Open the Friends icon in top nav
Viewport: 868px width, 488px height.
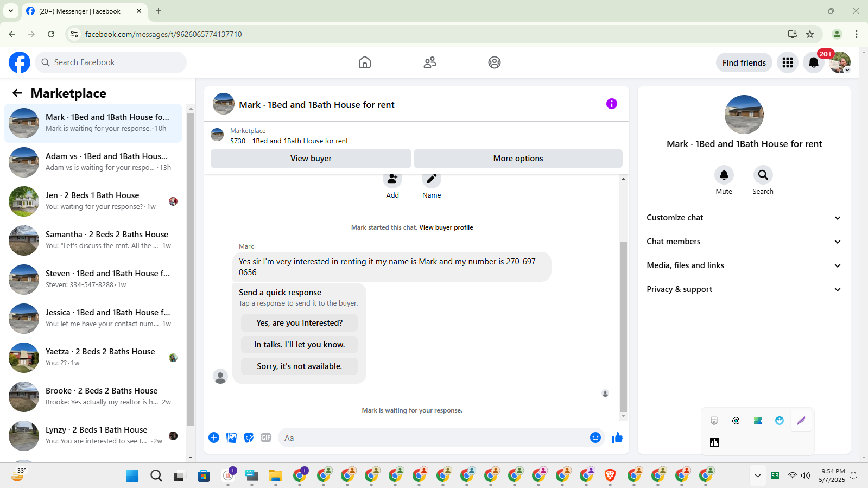pos(430,62)
